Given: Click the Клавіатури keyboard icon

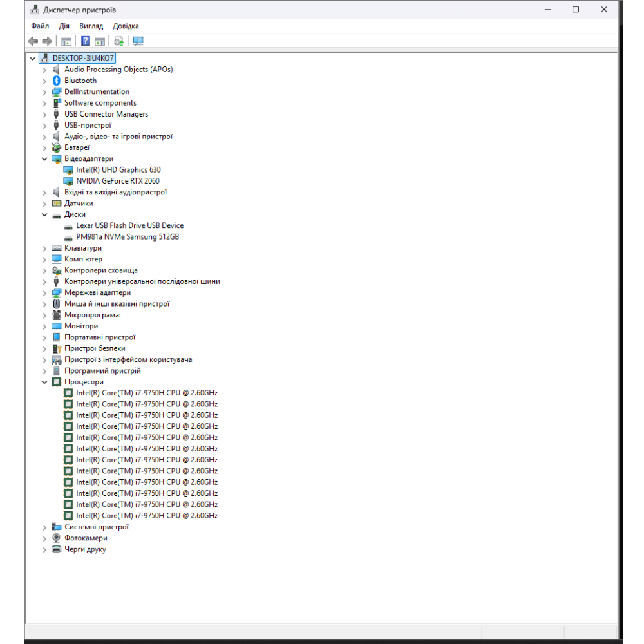Looking at the screenshot, I should [x=57, y=248].
